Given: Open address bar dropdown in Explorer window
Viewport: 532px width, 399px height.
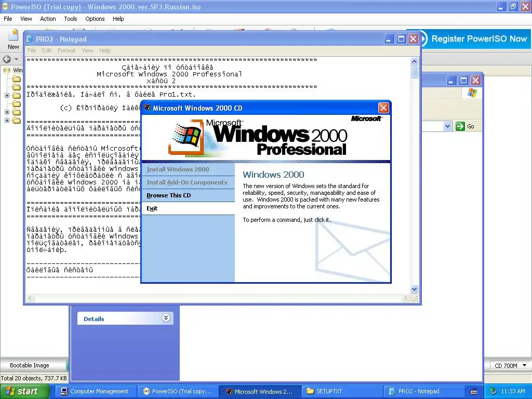Looking at the screenshot, I should 447,126.
